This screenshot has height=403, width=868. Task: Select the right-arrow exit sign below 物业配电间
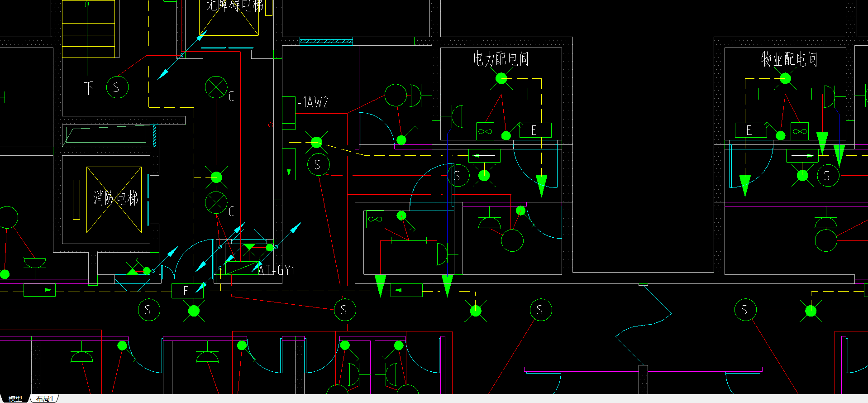[802, 156]
